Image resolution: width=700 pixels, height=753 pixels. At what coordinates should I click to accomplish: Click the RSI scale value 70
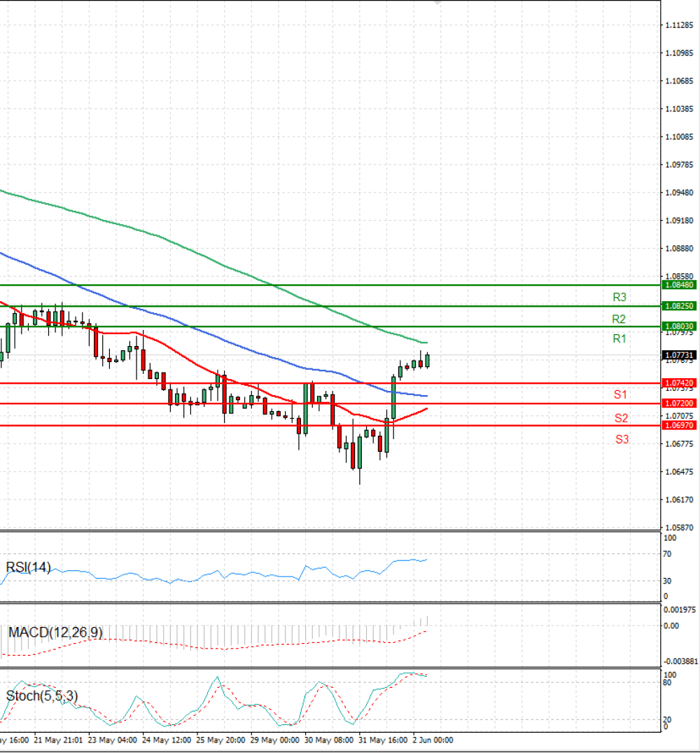(x=667, y=553)
